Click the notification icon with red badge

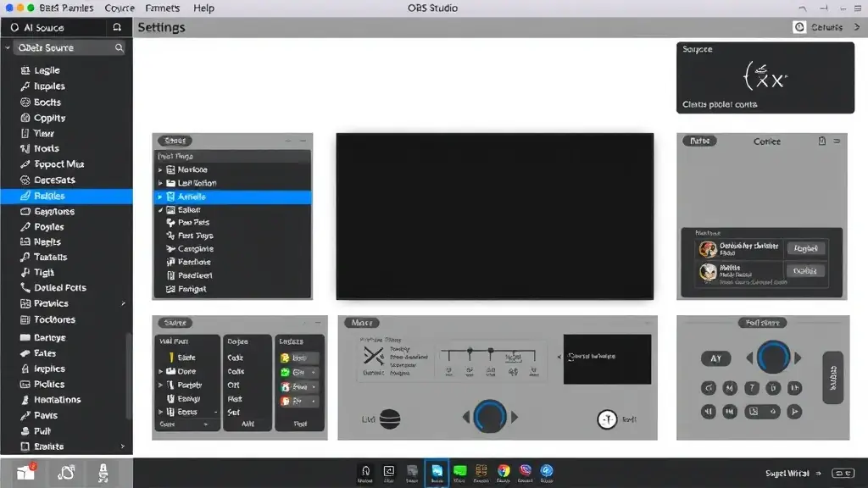coord(25,472)
